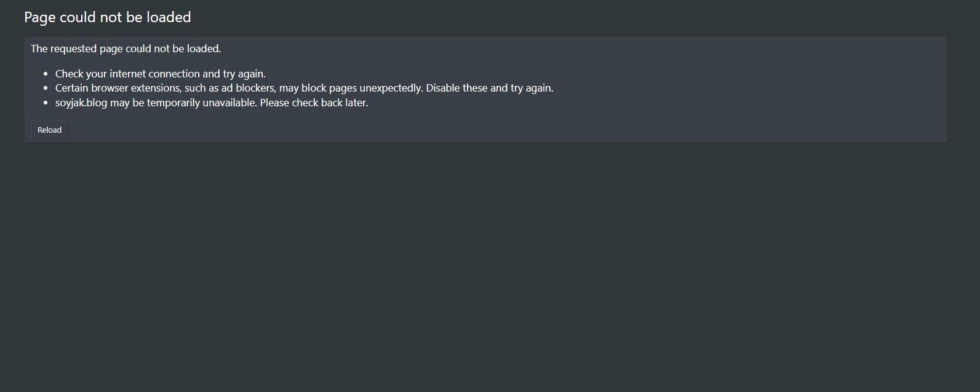This screenshot has width=980, height=392.
Task: Select the "Check your internet connection" bullet line
Action: (160, 74)
